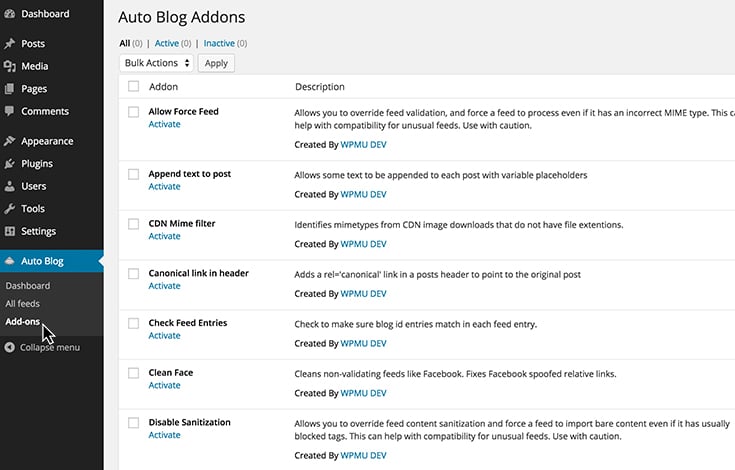Click the Tools wrench icon
The image size is (735, 470).
10,209
